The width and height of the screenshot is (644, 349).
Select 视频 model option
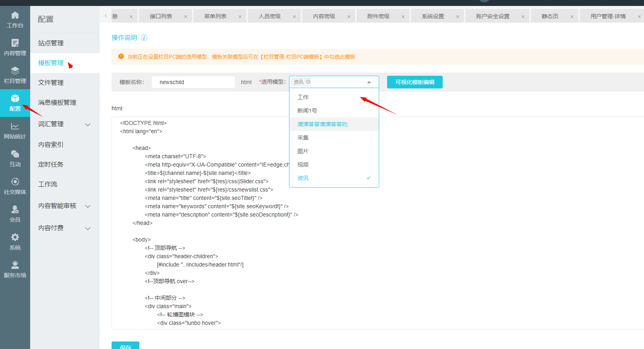(x=334, y=165)
